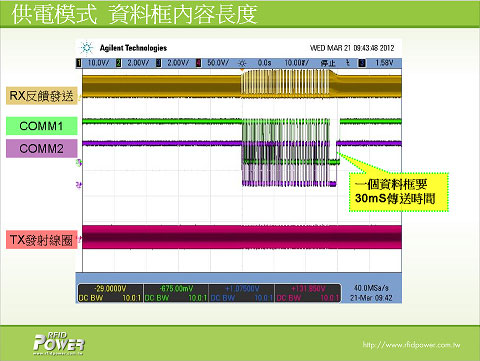Select the channel 3 indicator showing 2.00V/

click(173, 63)
